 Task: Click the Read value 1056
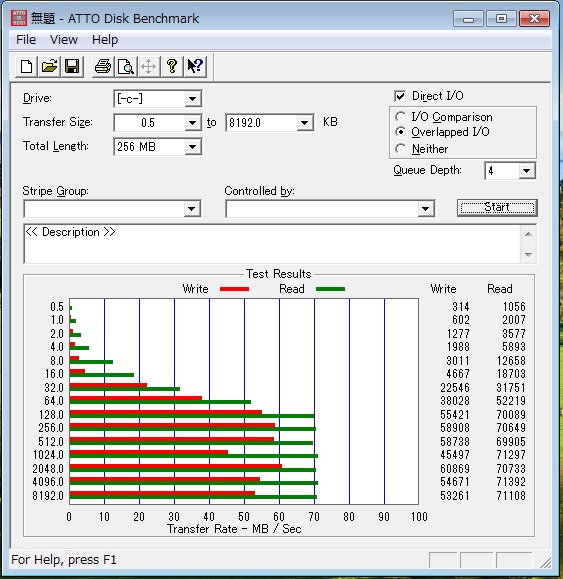tap(514, 306)
